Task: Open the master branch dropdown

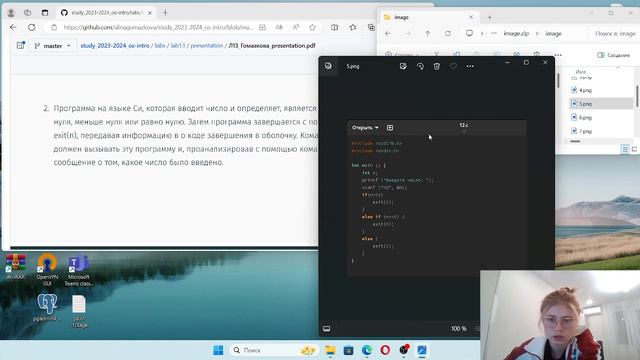Action: pos(52,46)
